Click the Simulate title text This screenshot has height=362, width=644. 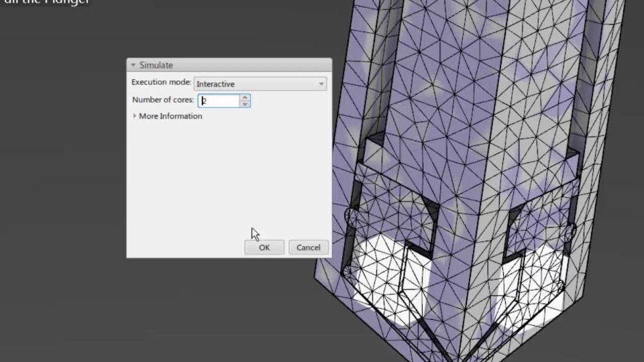156,65
